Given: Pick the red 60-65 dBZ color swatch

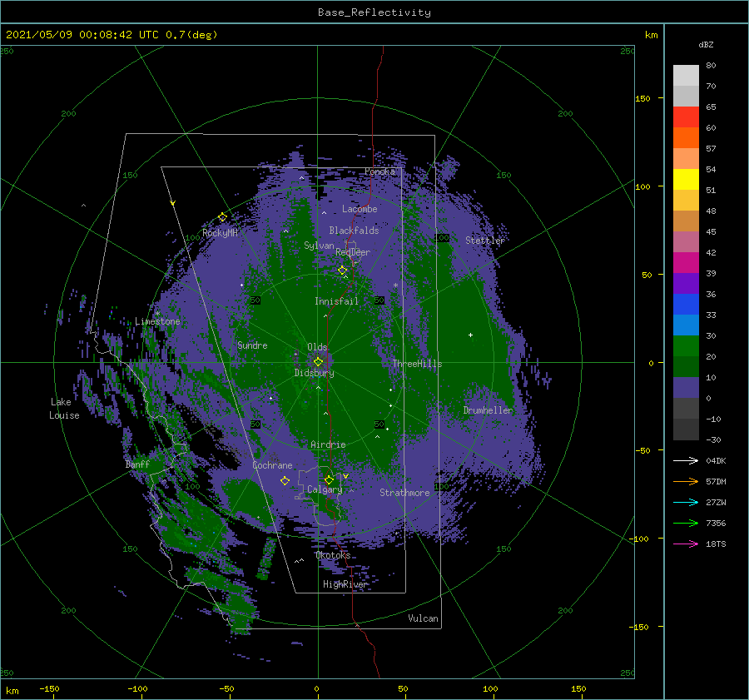Looking at the screenshot, I should 686,117.
